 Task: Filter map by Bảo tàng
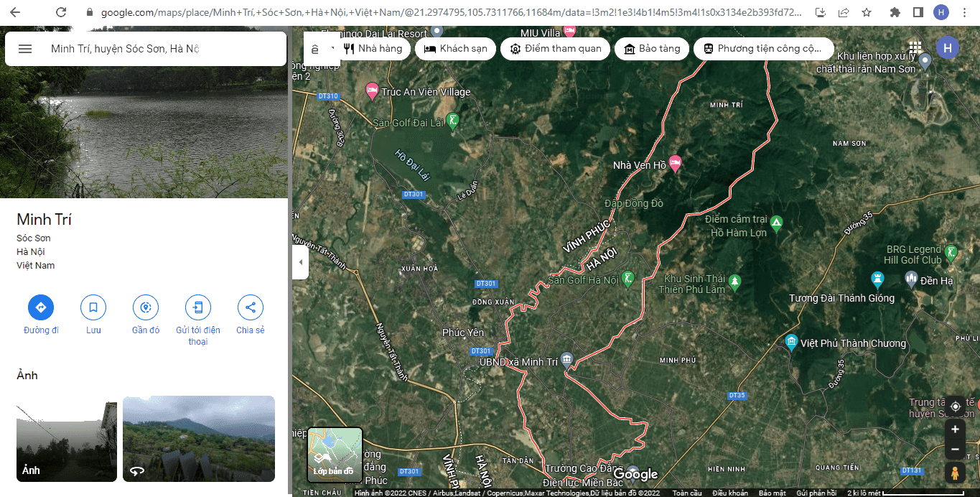click(652, 49)
